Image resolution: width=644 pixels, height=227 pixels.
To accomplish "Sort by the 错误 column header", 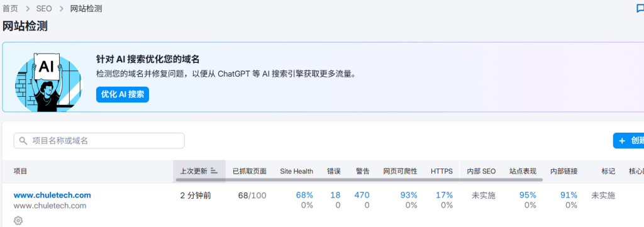I will tap(333, 171).
